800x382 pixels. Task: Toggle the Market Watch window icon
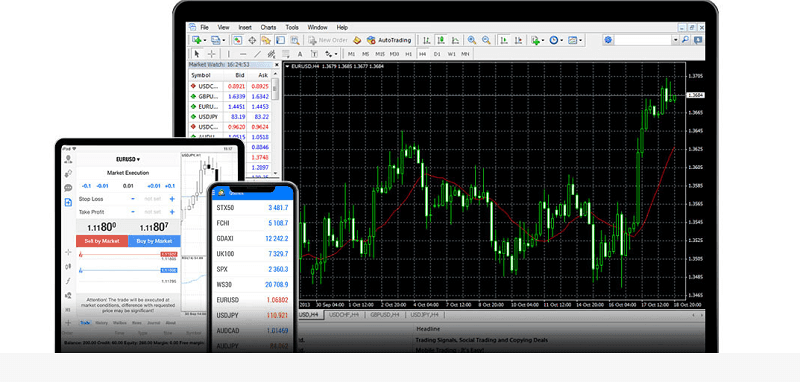(238, 40)
